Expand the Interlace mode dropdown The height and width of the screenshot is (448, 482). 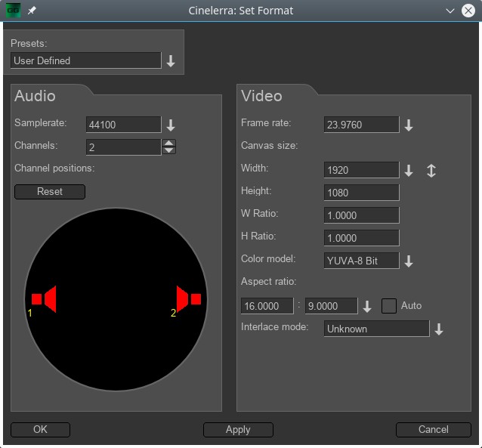tap(439, 329)
